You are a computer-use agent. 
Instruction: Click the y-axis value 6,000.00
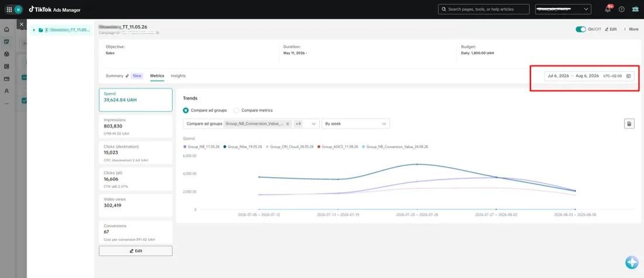(x=189, y=156)
